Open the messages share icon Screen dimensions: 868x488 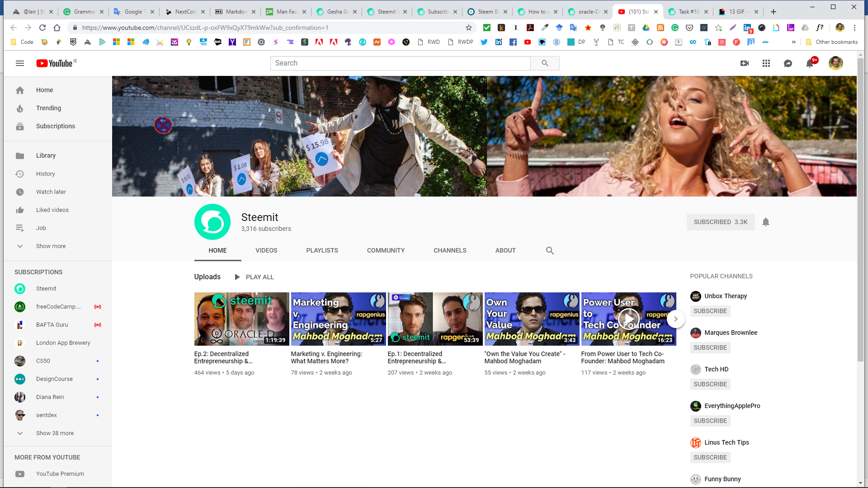click(x=788, y=63)
